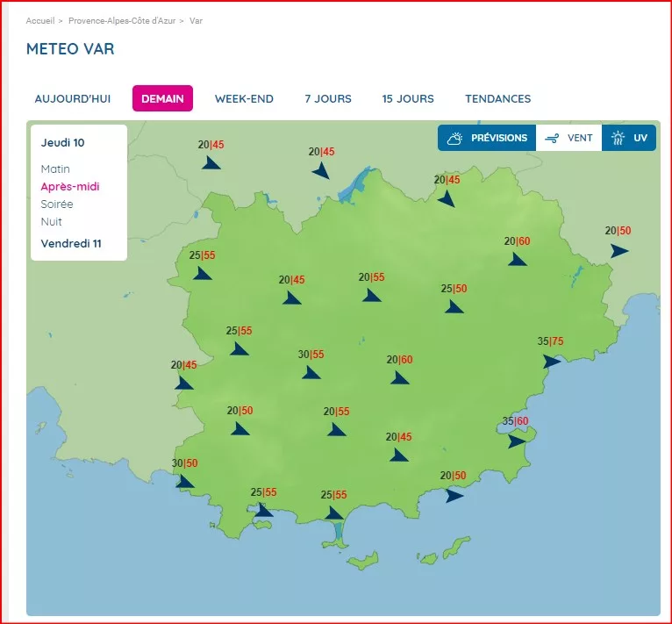
Task: Click the Accueil breadcrumb link
Action: (40, 20)
